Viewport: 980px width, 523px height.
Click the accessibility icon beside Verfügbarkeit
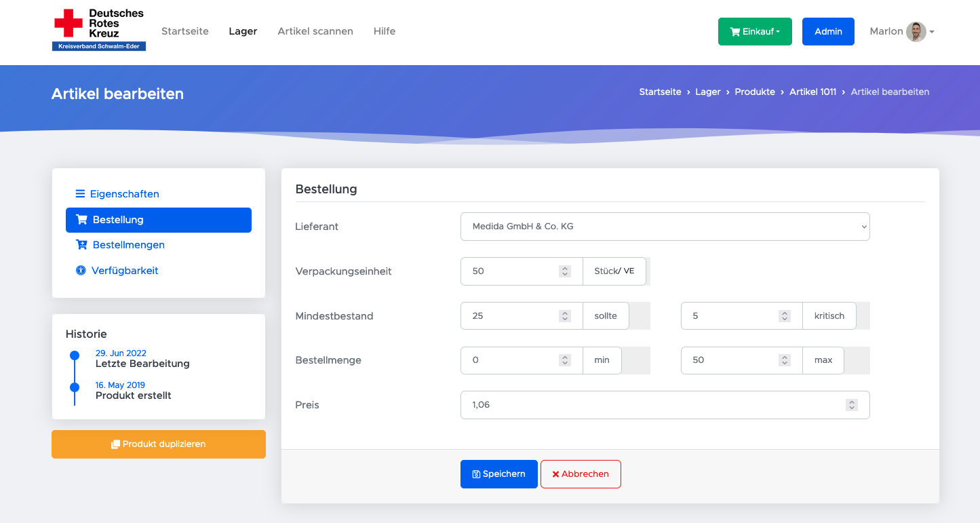(x=81, y=271)
